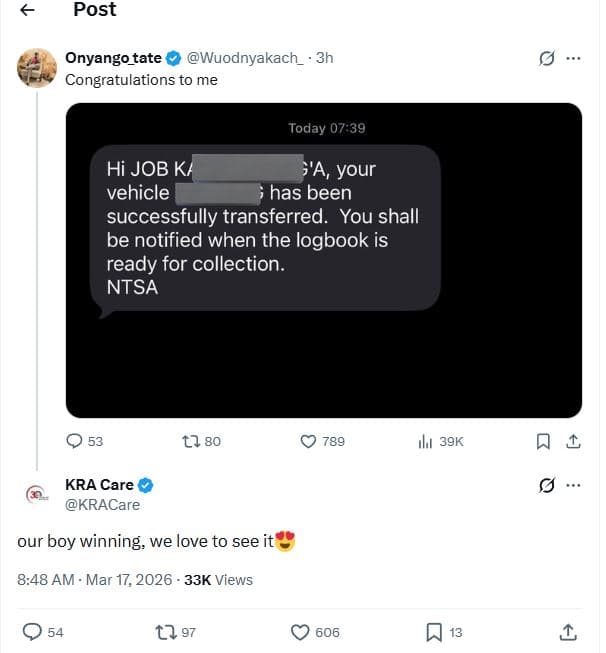This screenshot has width=606, height=653.
Task: Bookmark Onyango_tate's original post
Action: point(543,441)
